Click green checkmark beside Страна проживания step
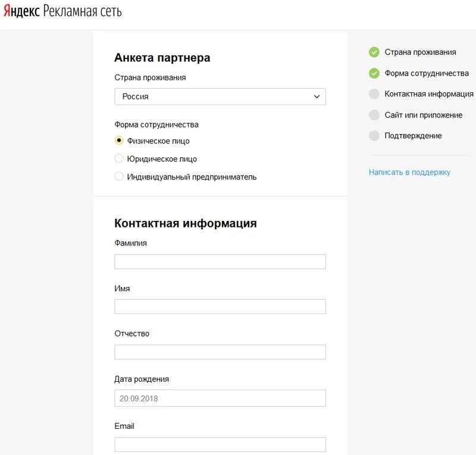The height and width of the screenshot is (455, 476). tap(374, 52)
